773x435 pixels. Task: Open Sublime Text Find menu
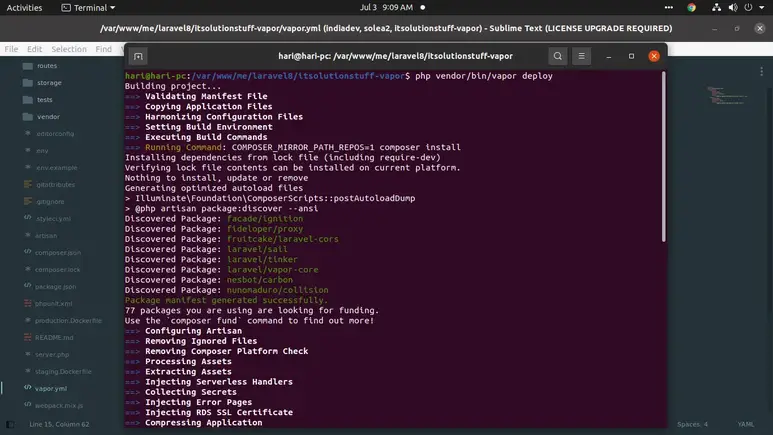pos(104,49)
